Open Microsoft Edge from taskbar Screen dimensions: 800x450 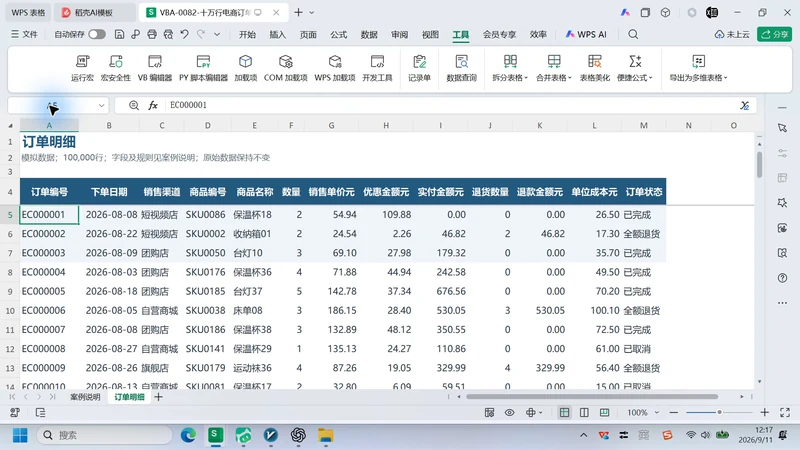click(x=188, y=435)
